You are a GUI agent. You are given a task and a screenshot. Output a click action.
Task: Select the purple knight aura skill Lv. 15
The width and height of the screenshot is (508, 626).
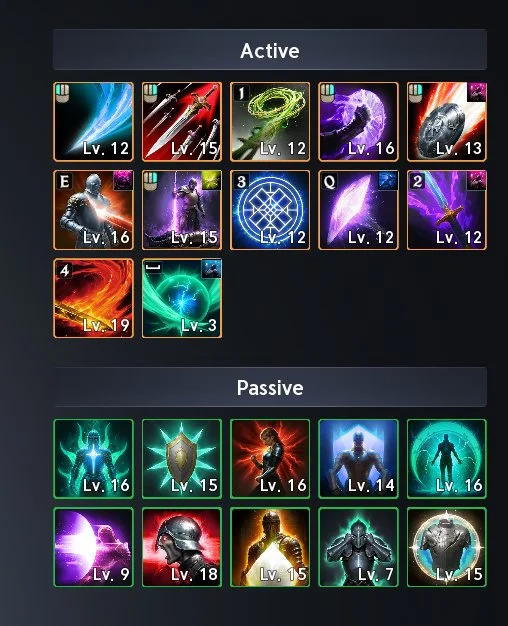click(x=182, y=210)
